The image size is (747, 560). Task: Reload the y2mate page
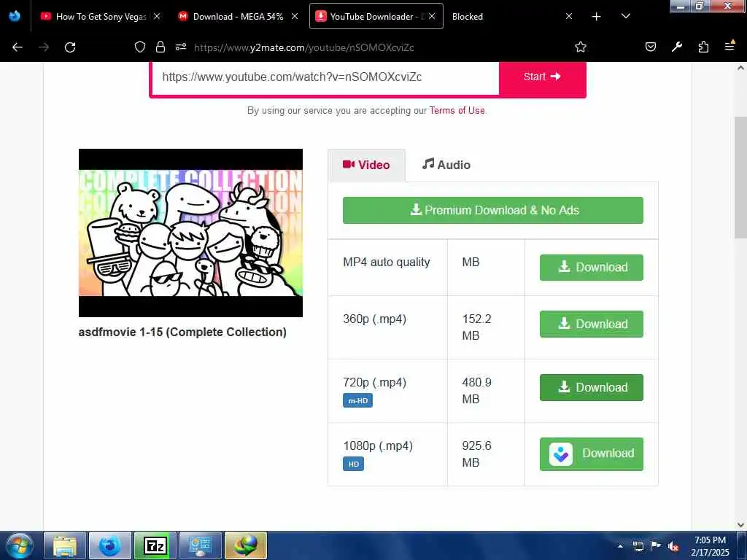[70, 47]
